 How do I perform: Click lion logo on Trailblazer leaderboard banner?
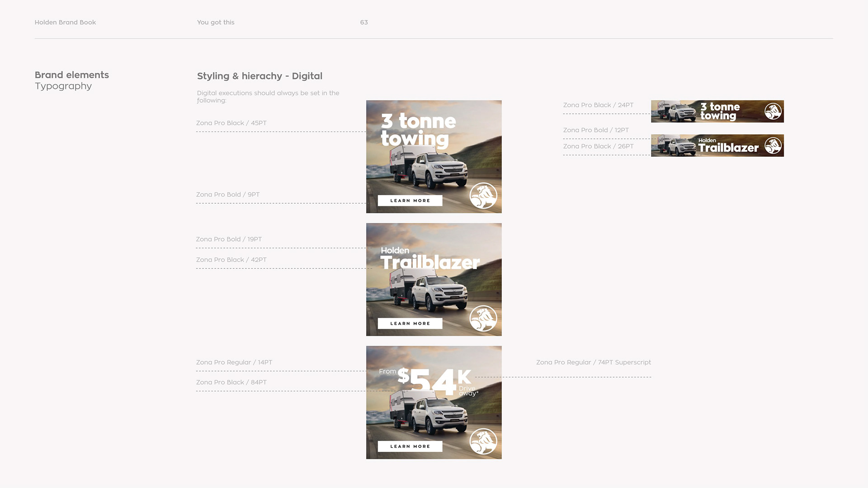(x=773, y=145)
